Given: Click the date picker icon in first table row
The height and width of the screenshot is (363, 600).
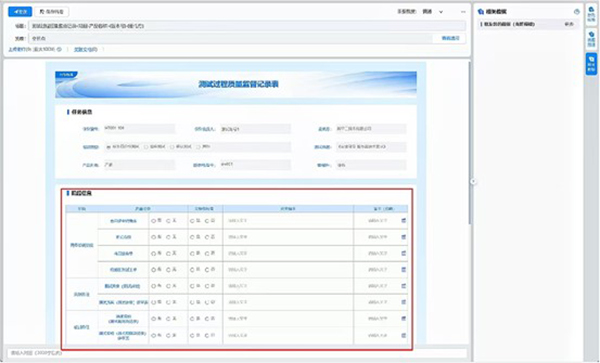Looking at the screenshot, I should [x=403, y=221].
